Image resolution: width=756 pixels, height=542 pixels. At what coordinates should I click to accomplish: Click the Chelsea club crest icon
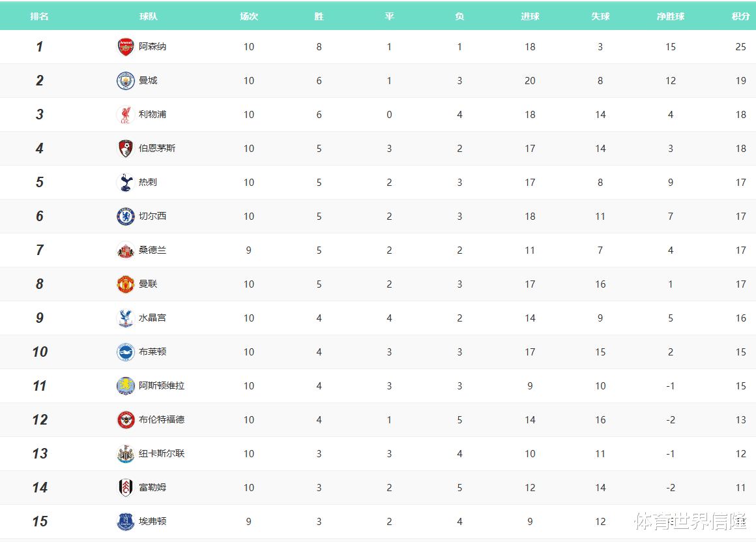(126, 217)
